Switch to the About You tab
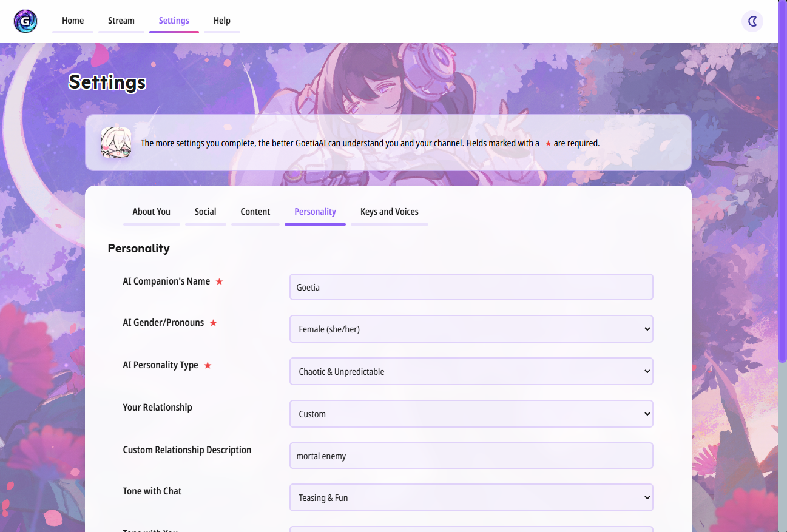The height and width of the screenshot is (532, 787). pyautogui.click(x=151, y=212)
